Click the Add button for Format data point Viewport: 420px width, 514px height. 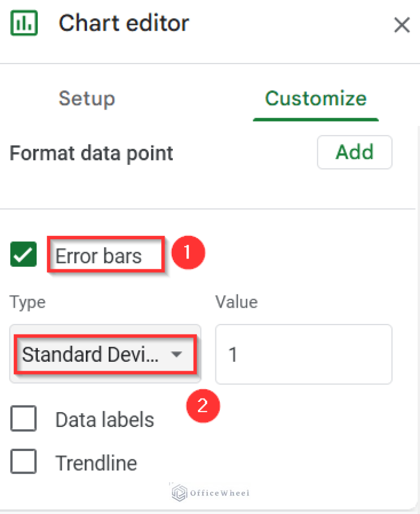354,152
